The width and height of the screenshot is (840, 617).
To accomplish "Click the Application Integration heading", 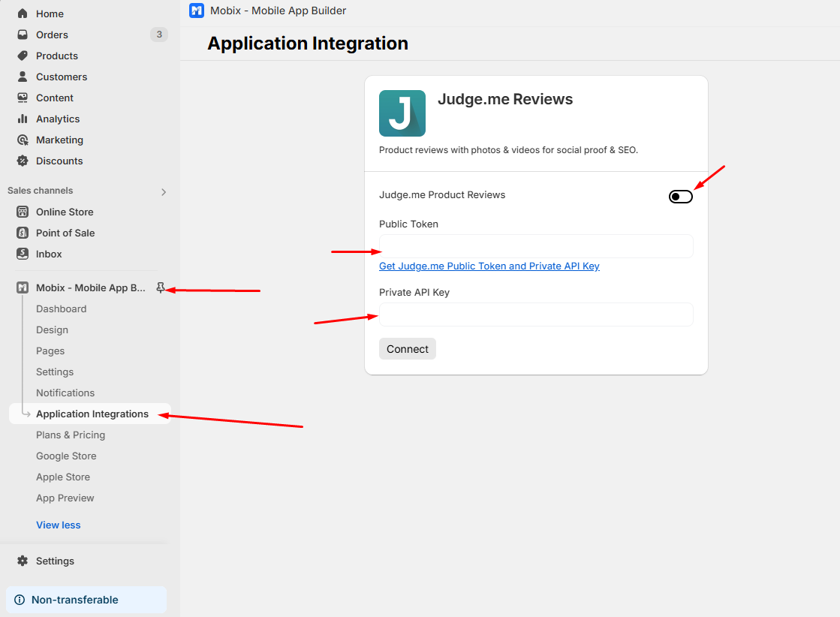I will click(308, 44).
